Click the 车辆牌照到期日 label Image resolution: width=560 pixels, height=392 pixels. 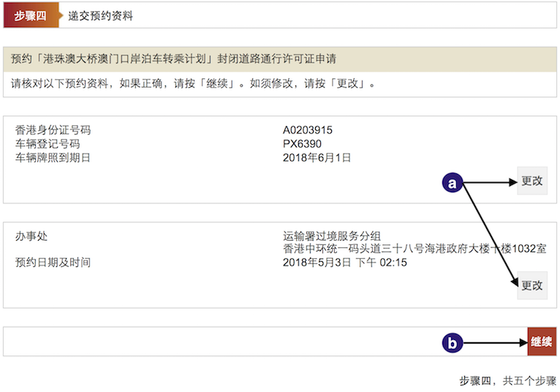[x=53, y=157]
